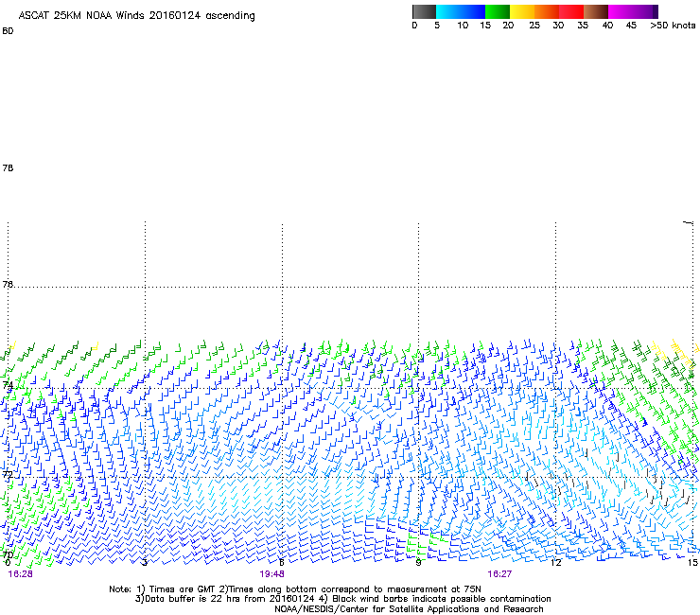The width and height of the screenshot is (700, 615).
Task: Click the orange 25-30 knots color bar segment
Action: [x=547, y=11]
